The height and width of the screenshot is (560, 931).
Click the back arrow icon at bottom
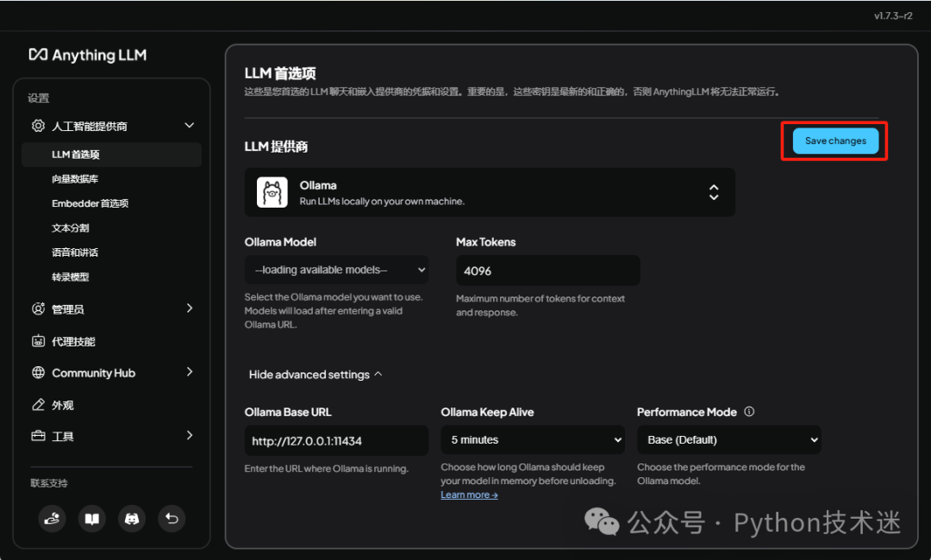(x=172, y=519)
